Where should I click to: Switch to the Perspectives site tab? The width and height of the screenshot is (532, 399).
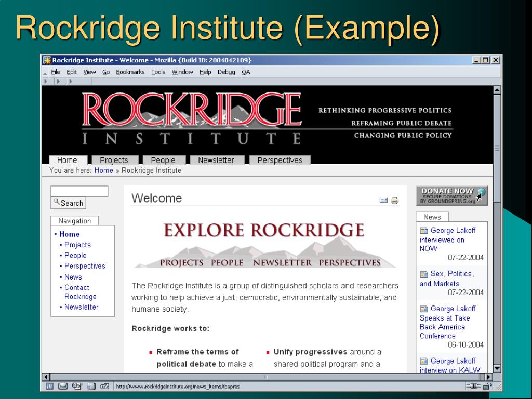280,160
